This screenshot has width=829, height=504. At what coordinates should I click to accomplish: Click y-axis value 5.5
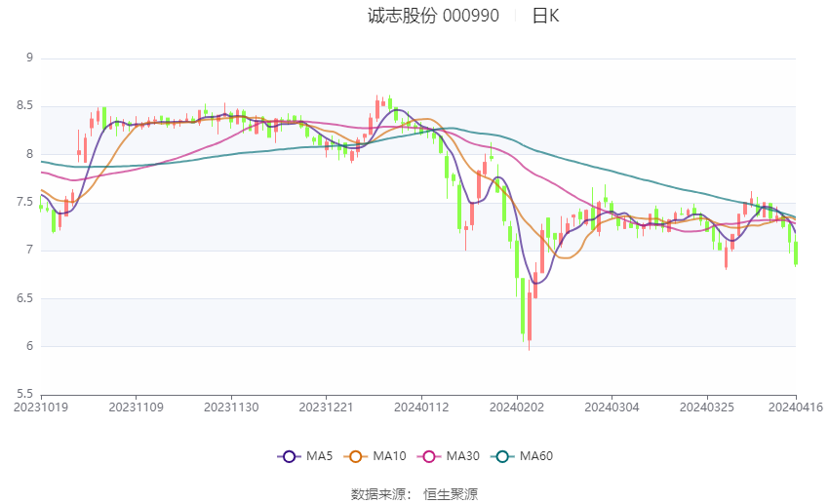[x=24, y=394]
